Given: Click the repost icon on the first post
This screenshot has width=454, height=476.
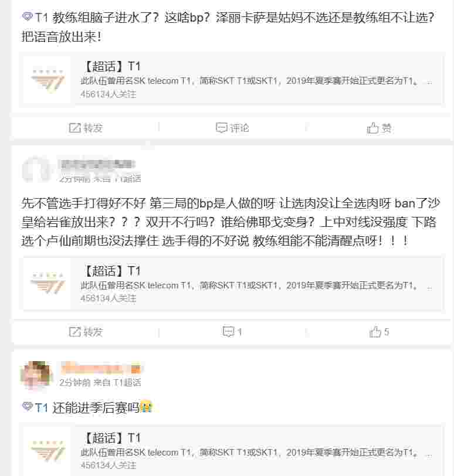Looking at the screenshot, I should (74, 128).
